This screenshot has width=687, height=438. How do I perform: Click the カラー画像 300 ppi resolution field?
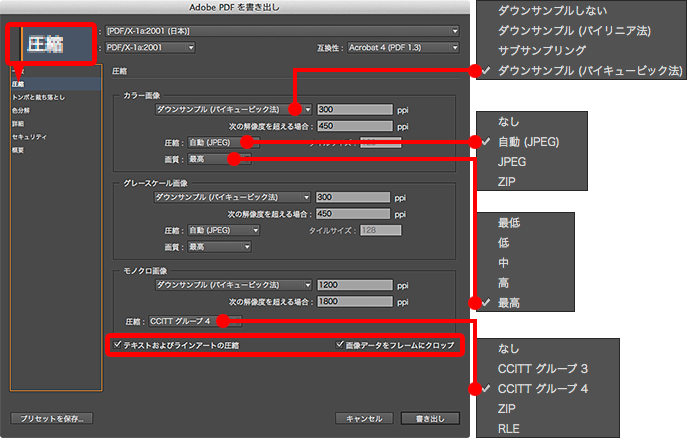(354, 110)
